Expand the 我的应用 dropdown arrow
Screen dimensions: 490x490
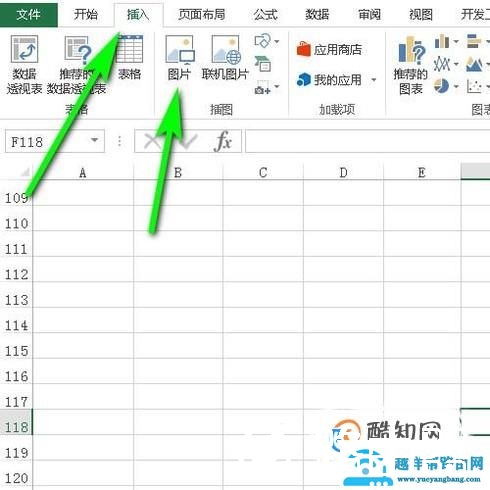pyautogui.click(x=374, y=80)
